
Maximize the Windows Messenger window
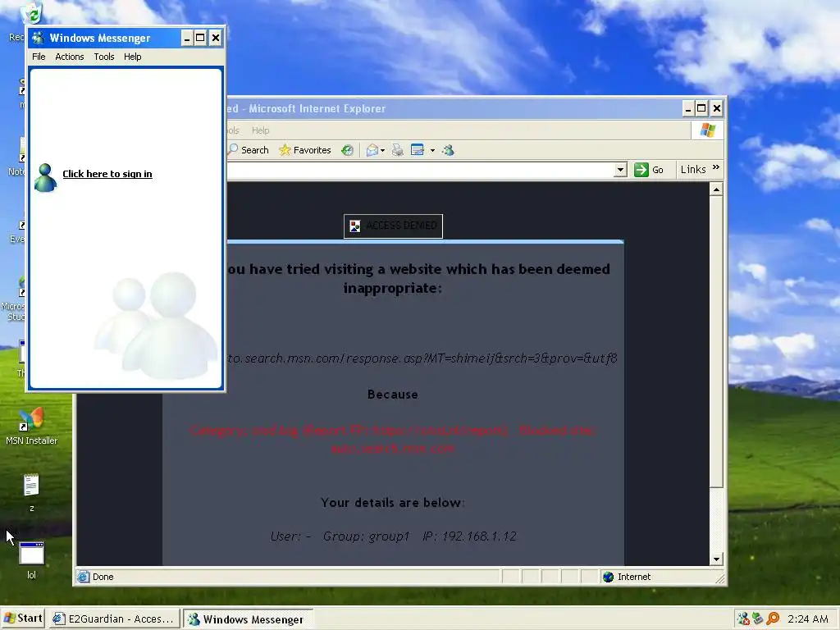click(200, 38)
